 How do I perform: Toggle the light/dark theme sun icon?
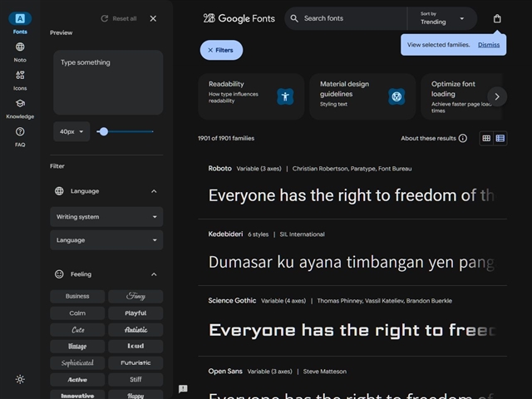[20, 379]
